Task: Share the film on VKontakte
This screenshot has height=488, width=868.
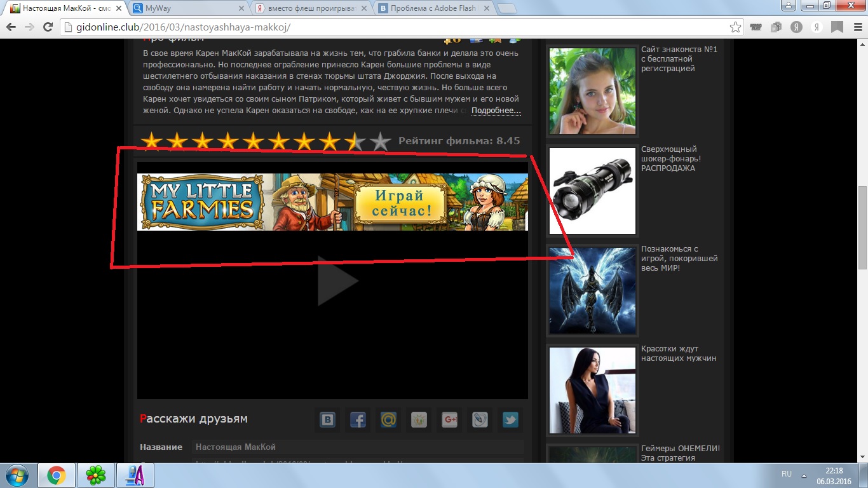Action: tap(327, 419)
